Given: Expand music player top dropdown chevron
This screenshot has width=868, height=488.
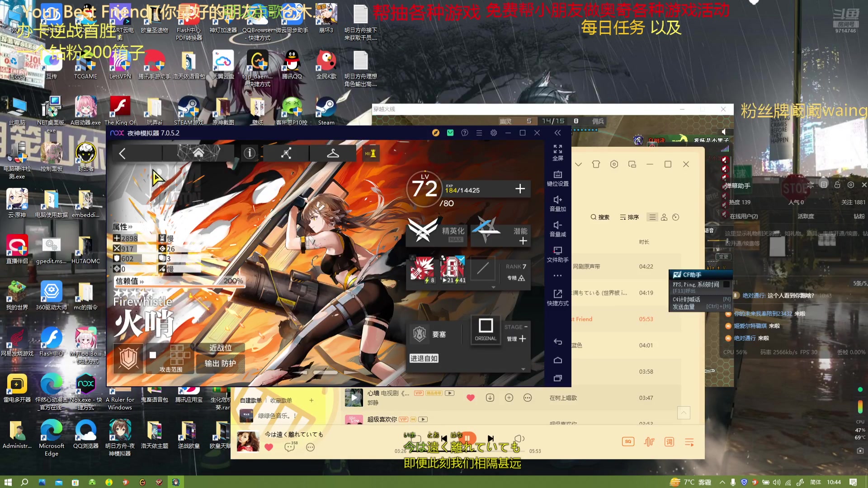Looking at the screenshot, I should pos(578,164).
